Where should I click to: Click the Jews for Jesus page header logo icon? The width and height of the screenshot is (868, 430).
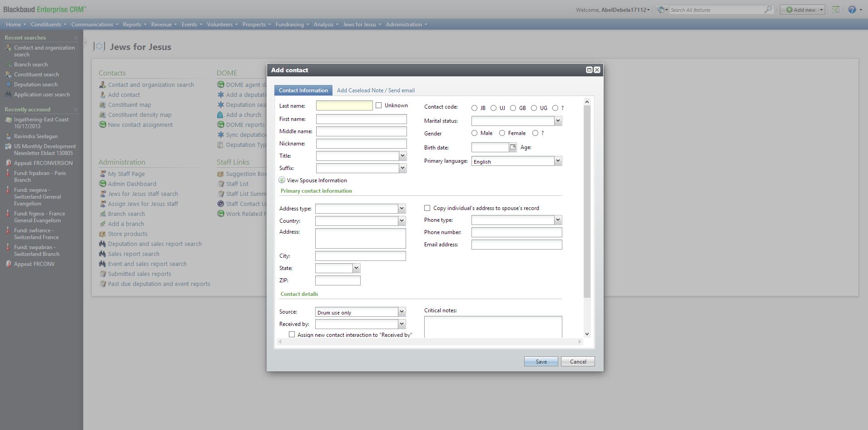click(x=99, y=46)
